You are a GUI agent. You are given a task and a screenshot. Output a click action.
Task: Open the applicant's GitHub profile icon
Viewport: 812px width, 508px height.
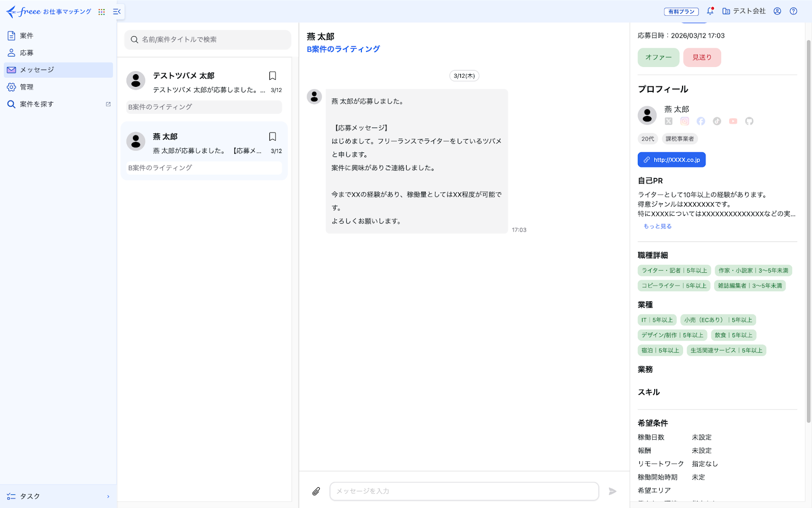pyautogui.click(x=749, y=121)
